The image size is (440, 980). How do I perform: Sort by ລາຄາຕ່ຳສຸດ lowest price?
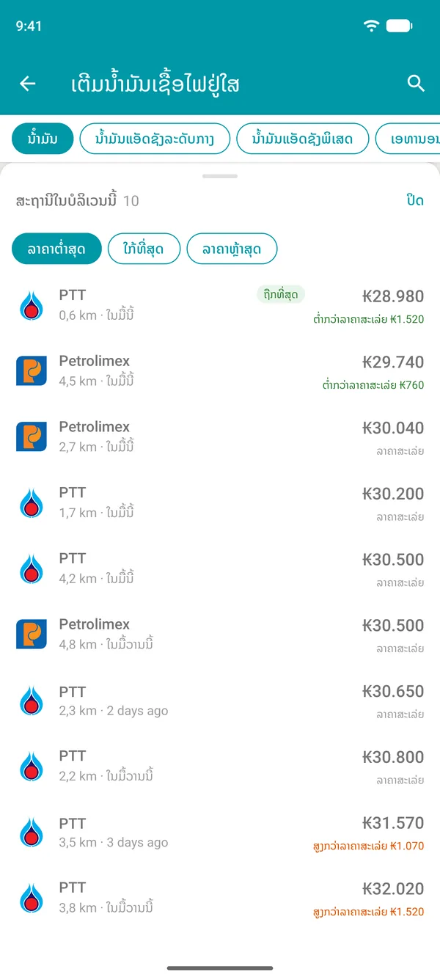point(56,249)
